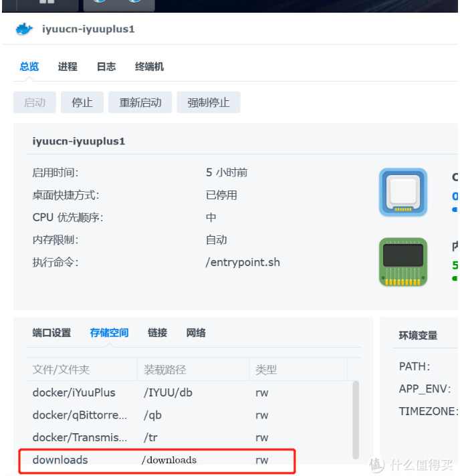Open the 网络 tab

tap(196, 333)
